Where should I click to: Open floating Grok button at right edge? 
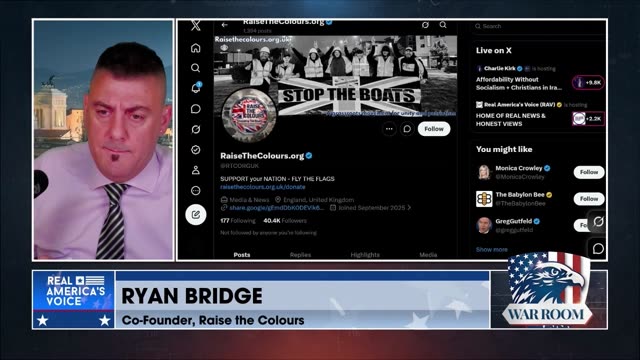pyautogui.click(x=598, y=222)
